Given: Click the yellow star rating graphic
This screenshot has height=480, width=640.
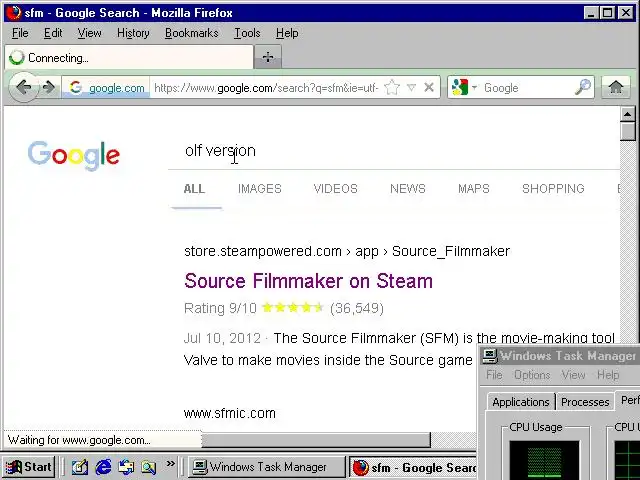Looking at the screenshot, I should coord(292,307).
